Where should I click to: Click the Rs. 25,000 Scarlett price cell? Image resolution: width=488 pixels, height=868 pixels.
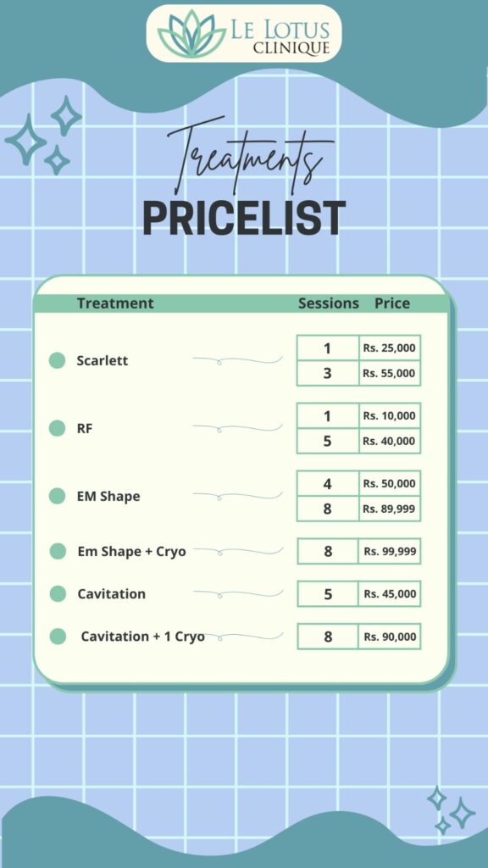click(390, 348)
